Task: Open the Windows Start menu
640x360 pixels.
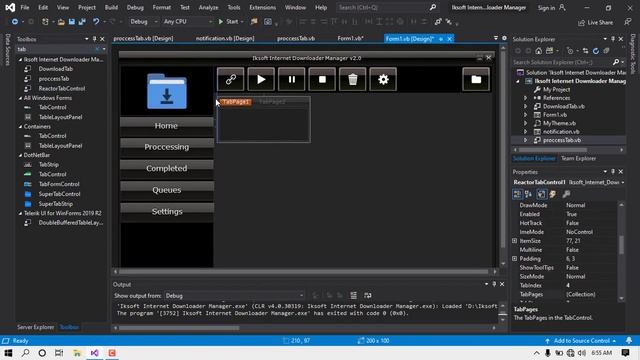Action: coord(8,353)
